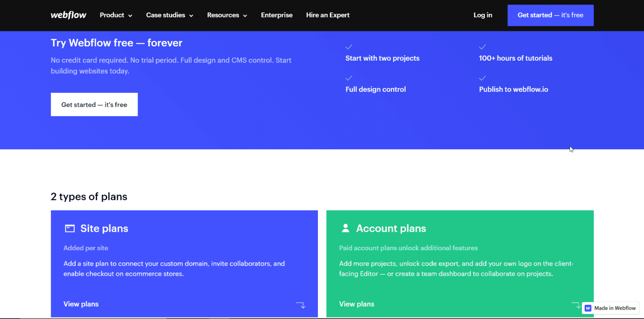Click the white Get started — it's free button
The width and height of the screenshot is (644, 319).
coord(94,104)
